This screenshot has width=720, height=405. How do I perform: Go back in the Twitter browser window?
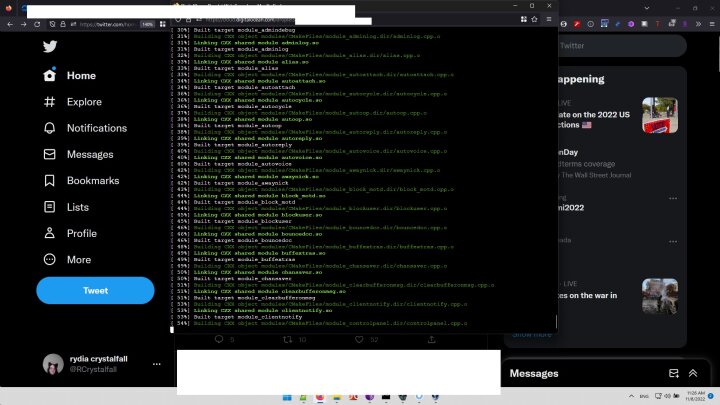pos(10,24)
